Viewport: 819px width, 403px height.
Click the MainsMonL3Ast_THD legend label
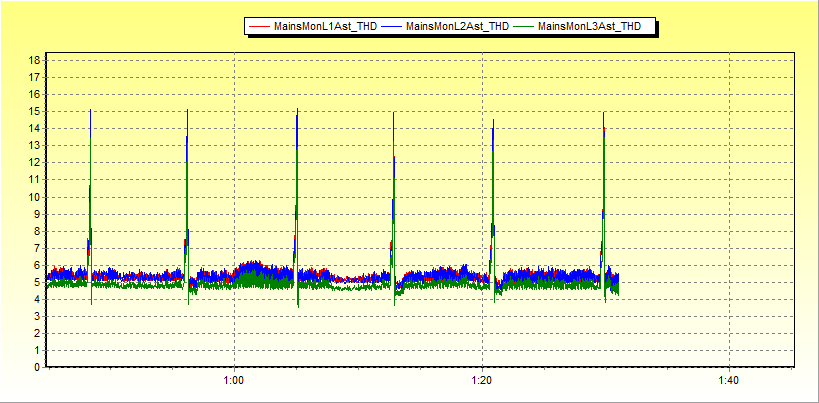point(589,27)
